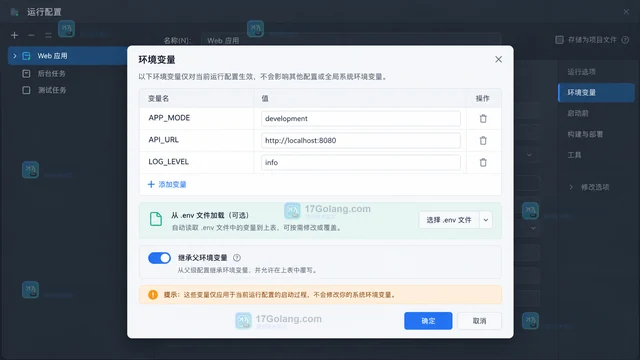Click the help icon next to 存储为项目文件
This screenshot has height=360, width=640.
[625, 40]
